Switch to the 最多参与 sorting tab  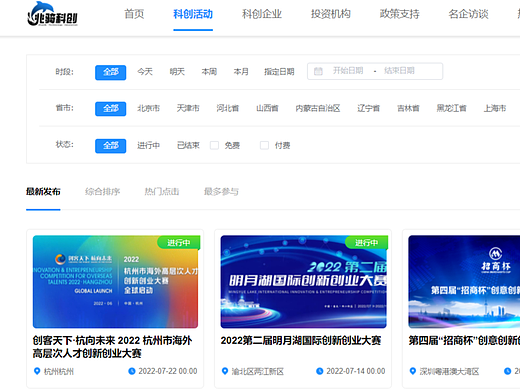(221, 192)
